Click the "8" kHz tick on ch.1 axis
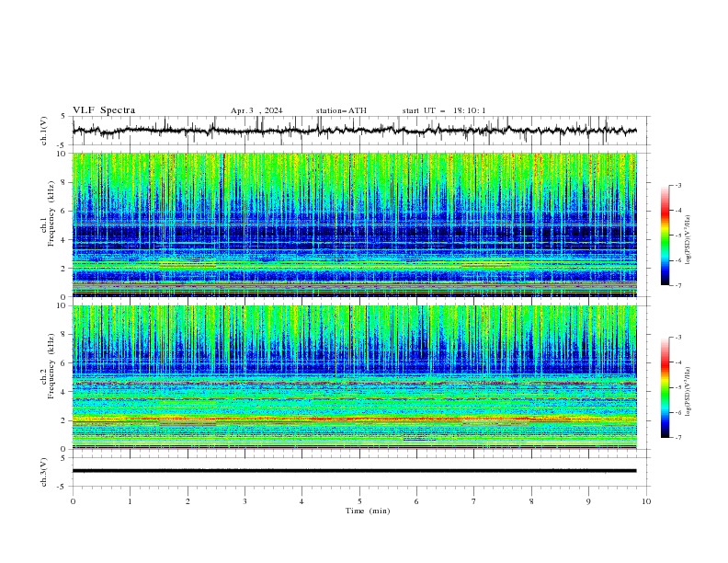Screen dimensions: 728x563 (x=64, y=182)
